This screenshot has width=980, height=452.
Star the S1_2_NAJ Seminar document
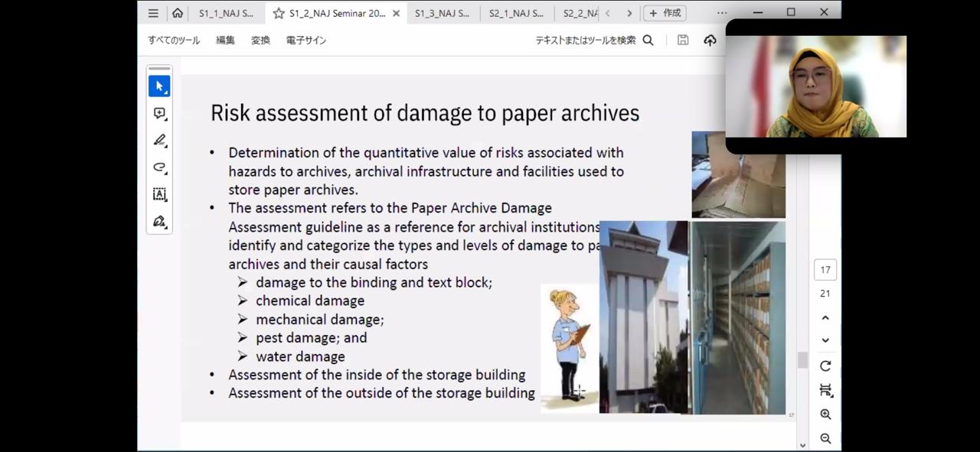point(279,13)
